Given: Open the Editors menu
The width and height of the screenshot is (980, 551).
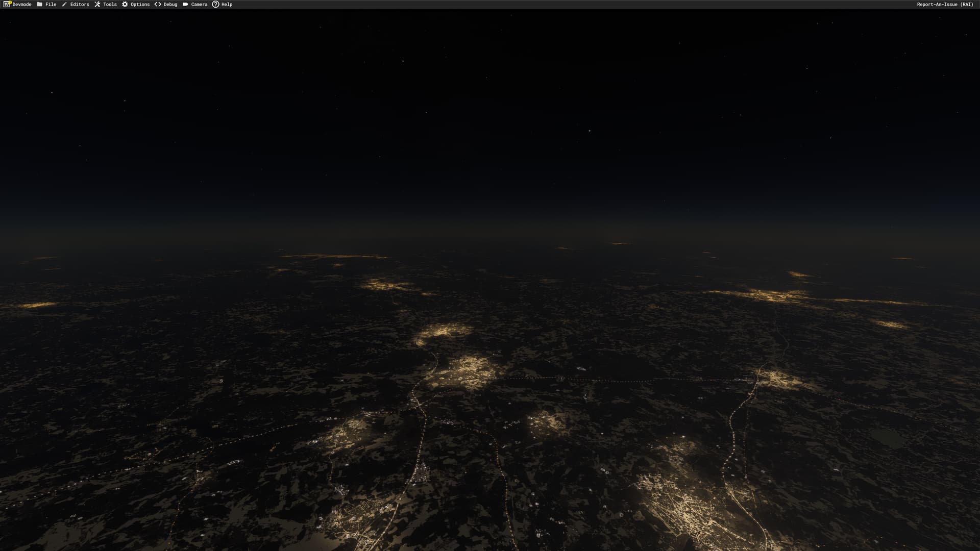Looking at the screenshot, I should pos(80,4).
